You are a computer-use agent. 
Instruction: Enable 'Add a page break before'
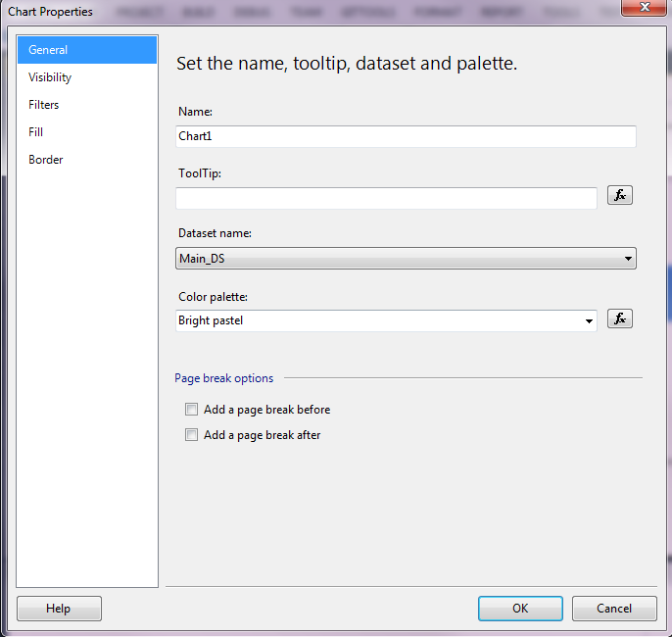(192, 410)
